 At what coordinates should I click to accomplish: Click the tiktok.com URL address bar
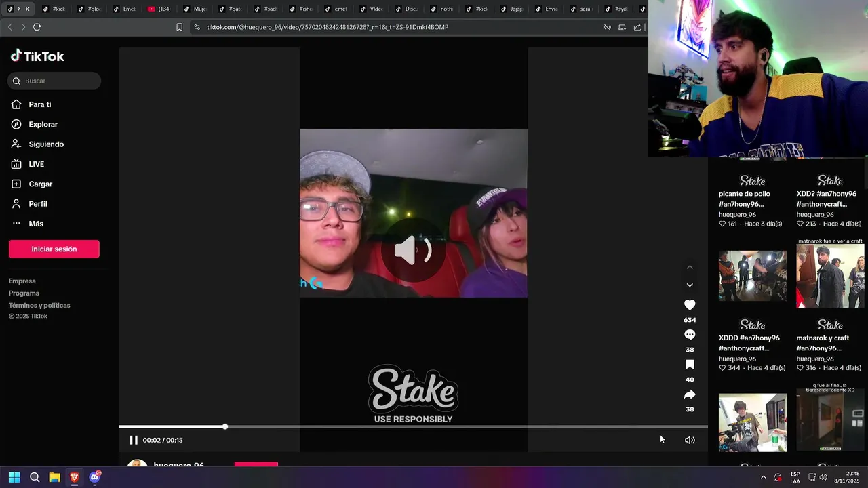click(328, 27)
